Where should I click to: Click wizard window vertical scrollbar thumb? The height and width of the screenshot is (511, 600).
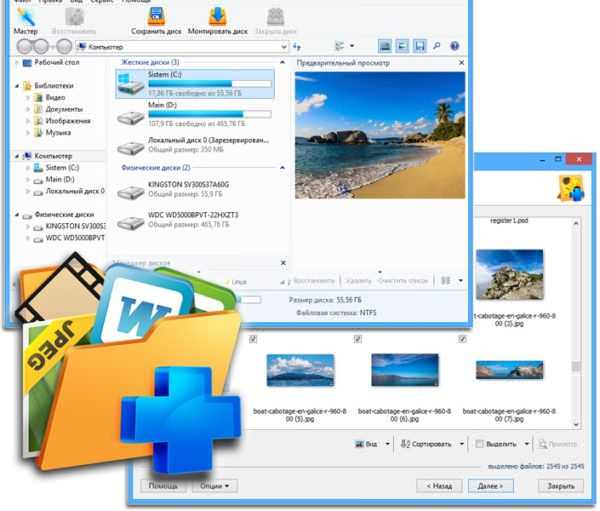point(576,366)
